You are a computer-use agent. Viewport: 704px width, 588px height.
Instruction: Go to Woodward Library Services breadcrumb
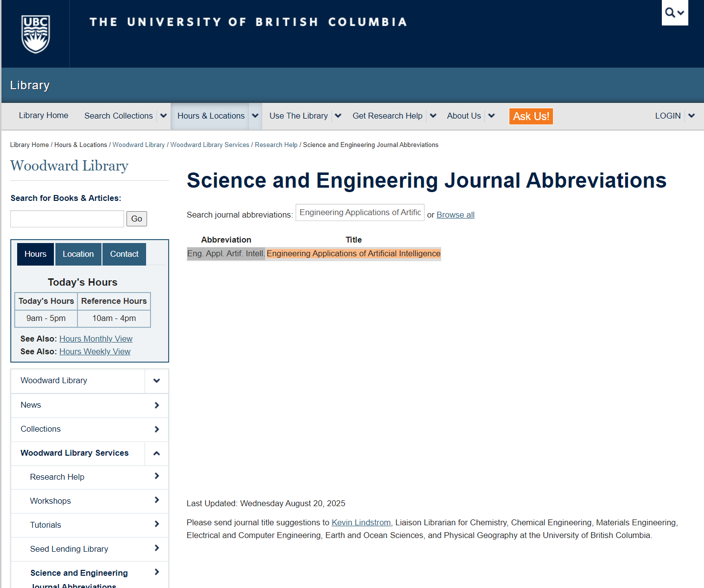click(210, 145)
